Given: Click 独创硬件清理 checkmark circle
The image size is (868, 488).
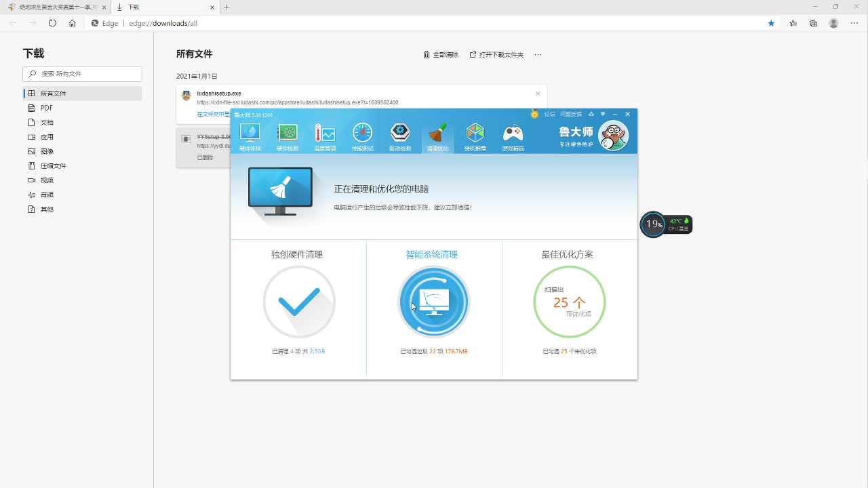Looking at the screenshot, I should [299, 302].
